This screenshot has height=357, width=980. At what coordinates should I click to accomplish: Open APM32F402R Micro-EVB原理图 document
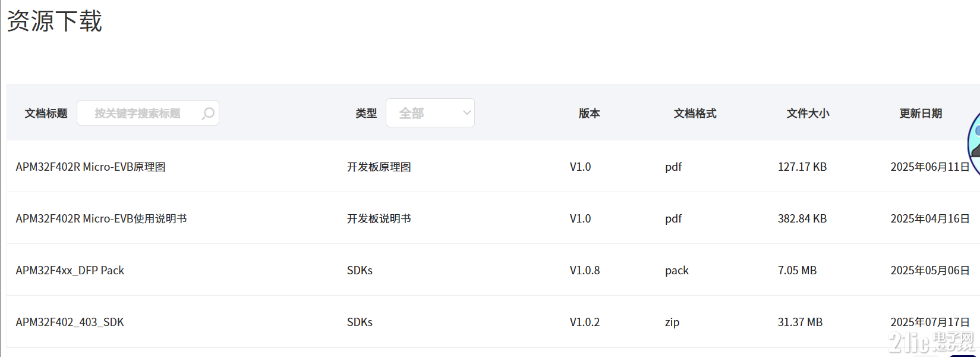(91, 167)
